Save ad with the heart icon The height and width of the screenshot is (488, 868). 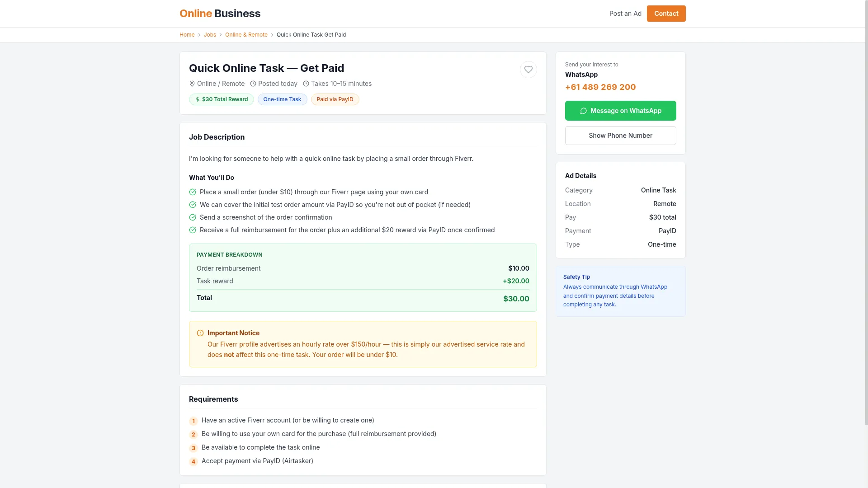tap(528, 70)
